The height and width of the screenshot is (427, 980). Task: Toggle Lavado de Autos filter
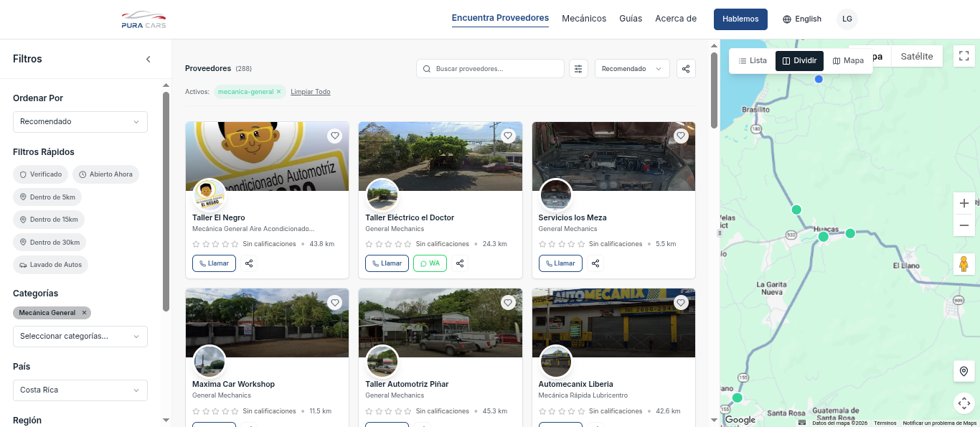click(x=50, y=265)
